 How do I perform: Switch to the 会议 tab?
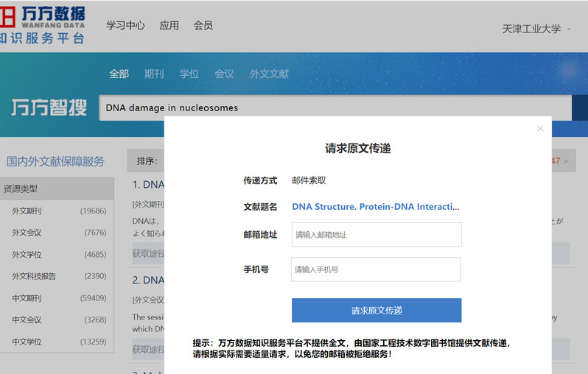point(224,74)
